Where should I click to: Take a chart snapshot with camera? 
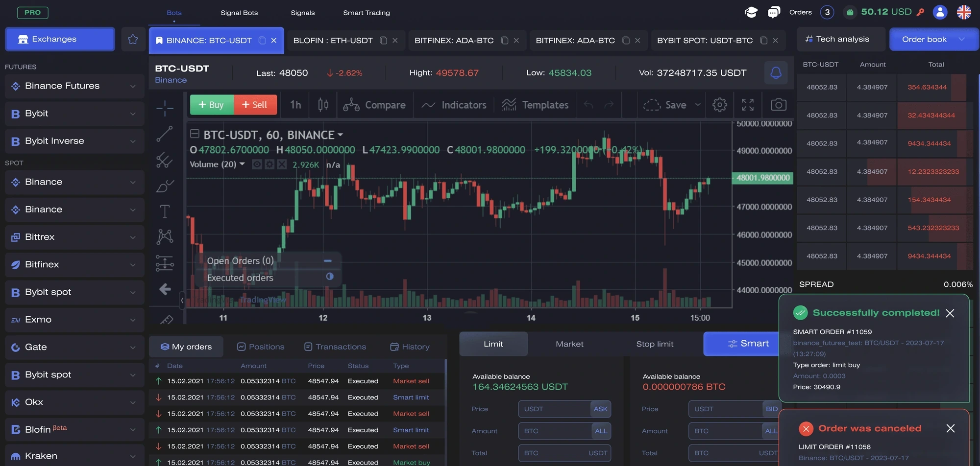pyautogui.click(x=778, y=105)
